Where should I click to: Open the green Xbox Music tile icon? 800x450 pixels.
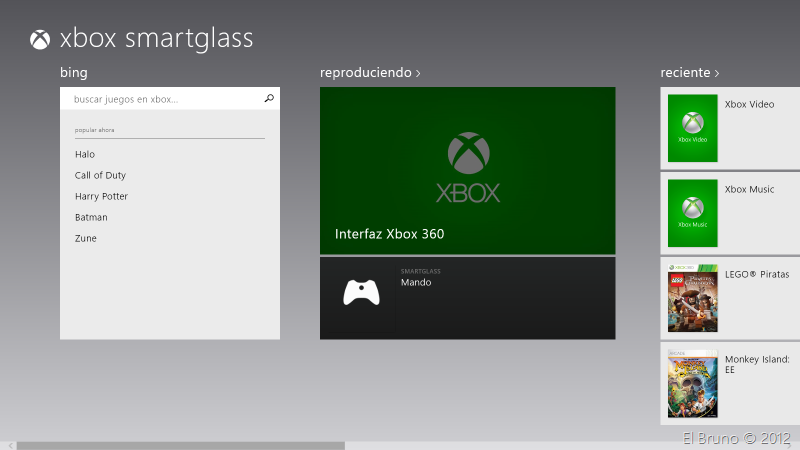tap(692, 212)
